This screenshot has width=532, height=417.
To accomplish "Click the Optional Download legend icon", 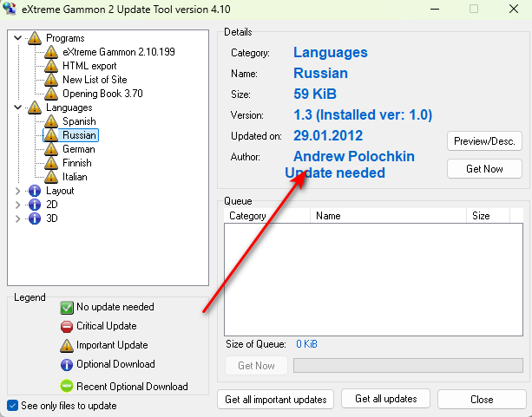I will [67, 365].
